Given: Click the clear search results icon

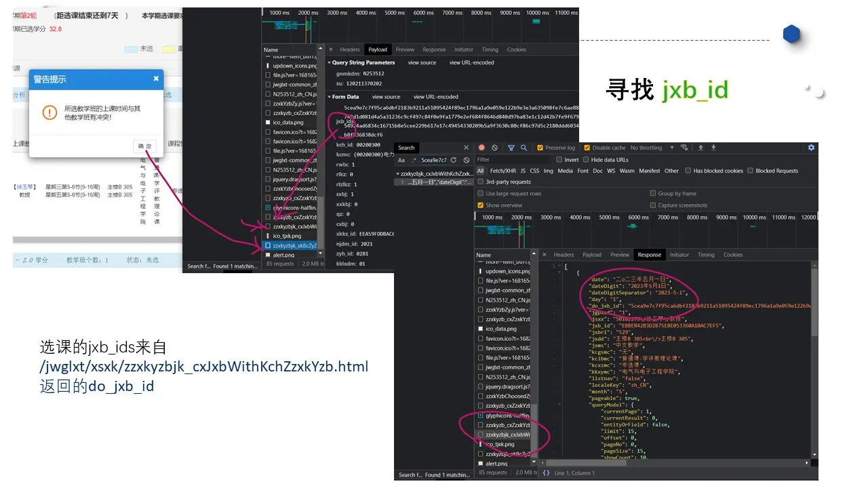Looking at the screenshot, I should [466, 160].
